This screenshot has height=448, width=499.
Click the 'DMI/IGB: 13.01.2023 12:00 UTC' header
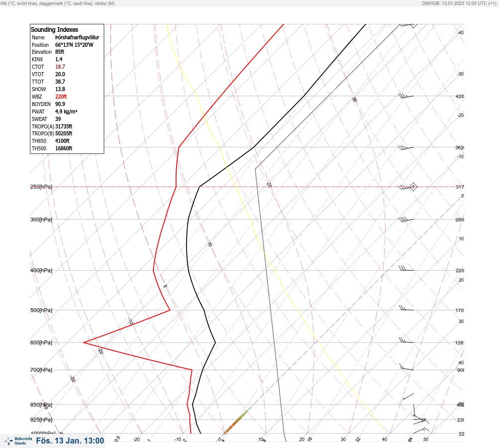[x=459, y=3]
